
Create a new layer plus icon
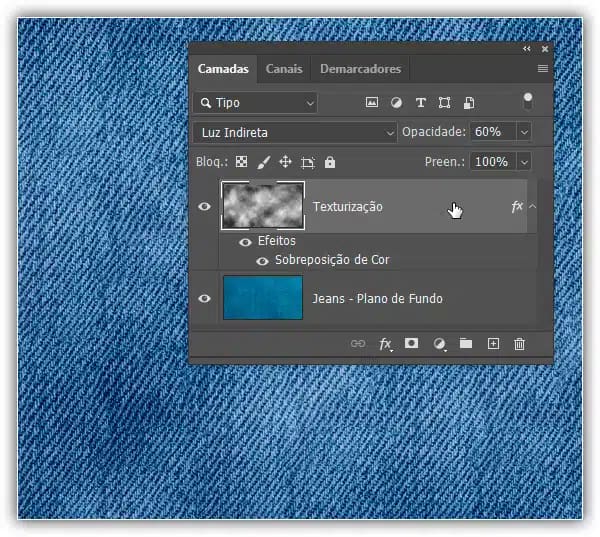pyautogui.click(x=493, y=343)
